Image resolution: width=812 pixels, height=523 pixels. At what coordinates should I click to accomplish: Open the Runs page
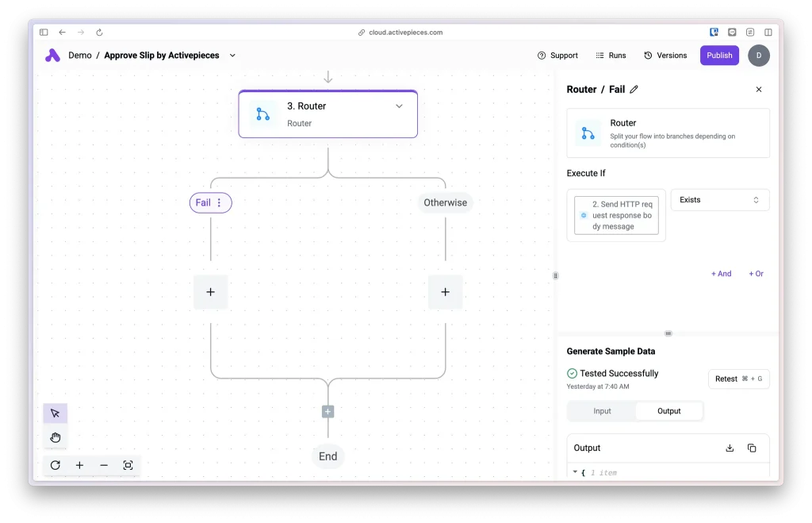(x=611, y=56)
